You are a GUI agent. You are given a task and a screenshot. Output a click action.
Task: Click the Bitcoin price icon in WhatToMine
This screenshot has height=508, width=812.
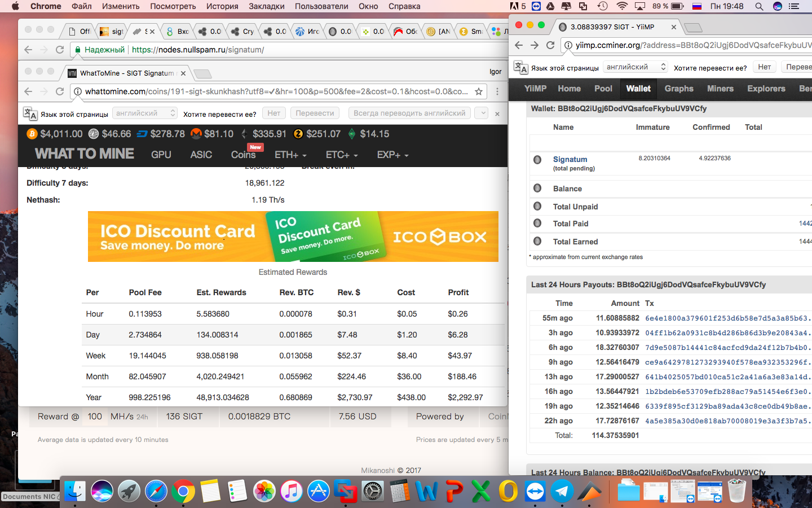(32, 134)
